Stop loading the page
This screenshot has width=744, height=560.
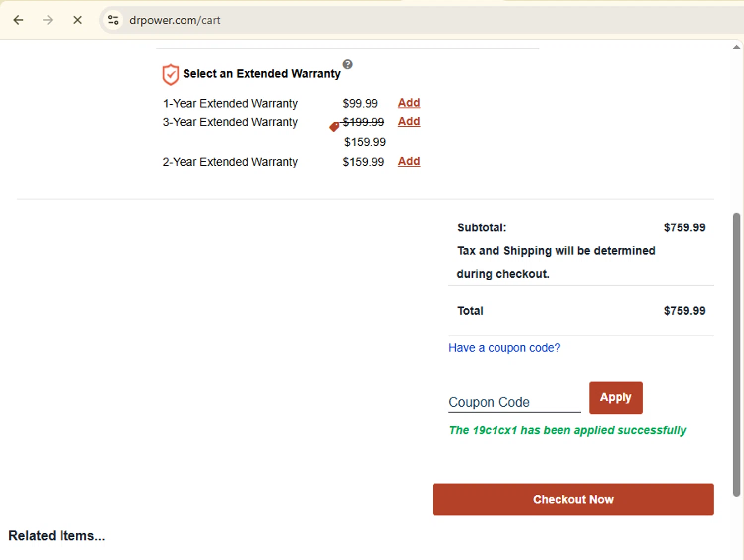pyautogui.click(x=77, y=20)
